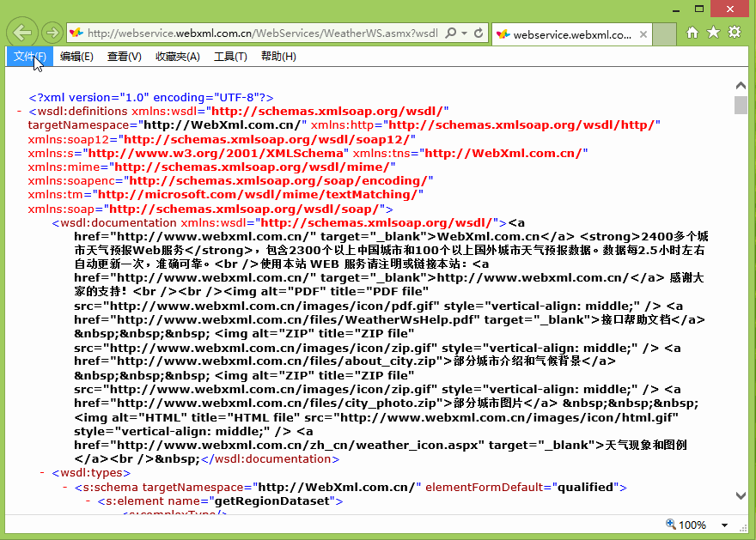The image size is (756, 540).
Task: Open the 100% zoom level dropdown
Action: [x=724, y=525]
